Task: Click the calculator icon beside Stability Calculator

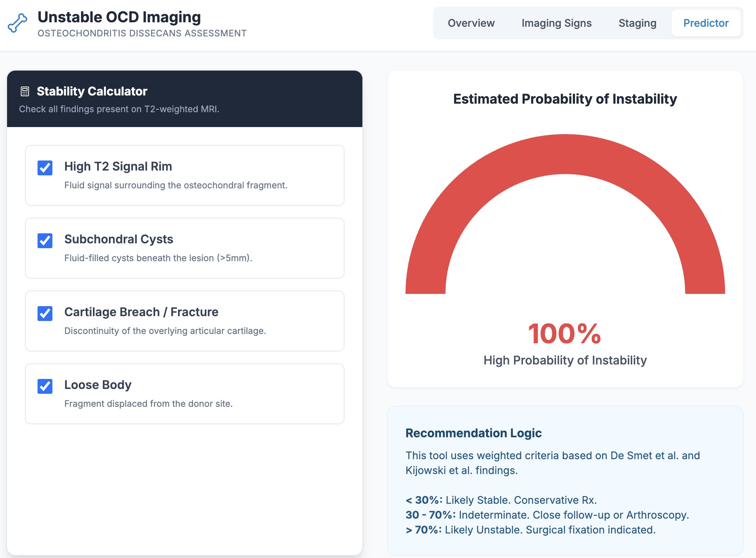Action: point(25,91)
